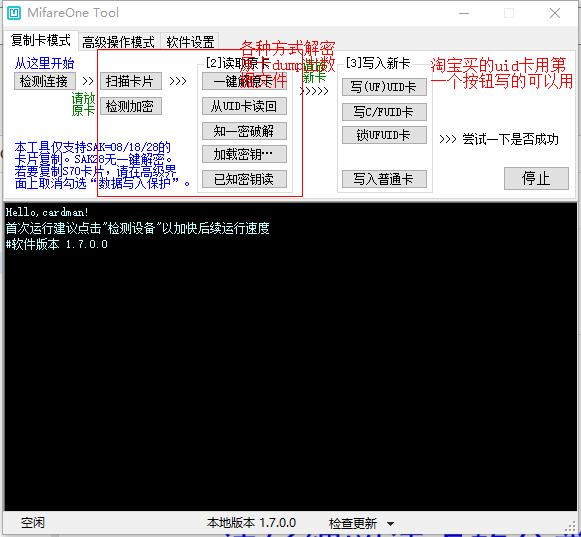The height and width of the screenshot is (537, 581).
Task: Click the 写入普通卡 button
Action: tap(384, 179)
